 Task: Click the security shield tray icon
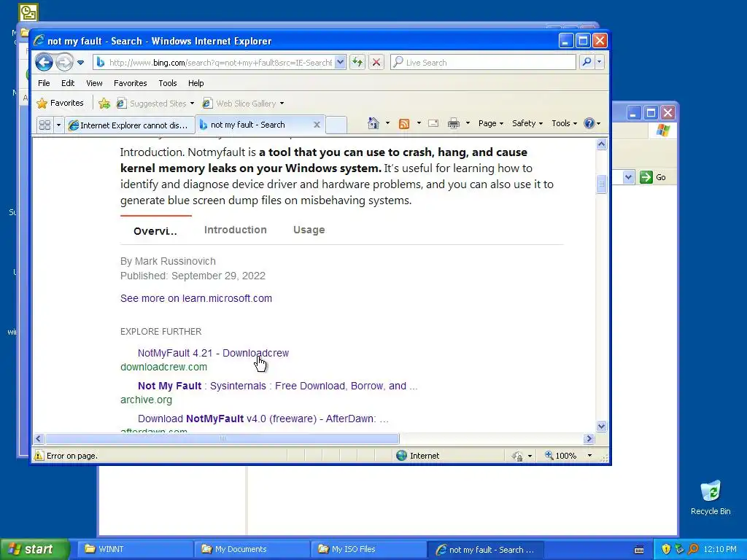coord(665,550)
